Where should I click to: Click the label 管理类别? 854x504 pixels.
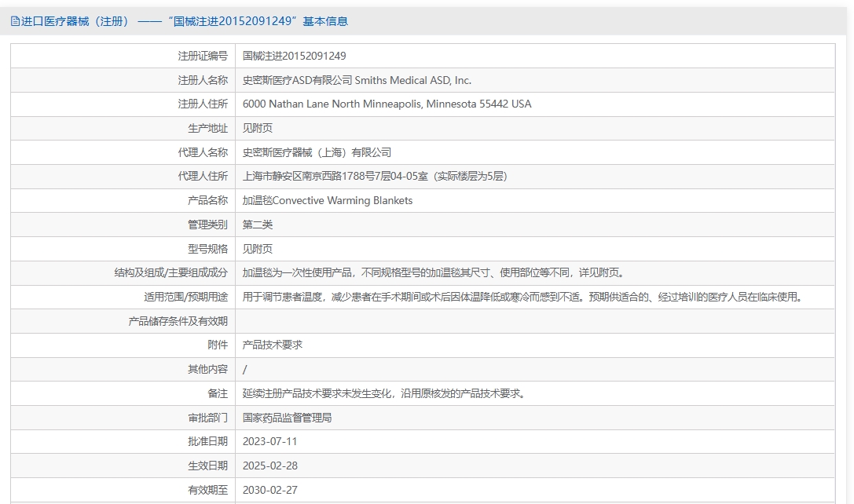tap(207, 225)
